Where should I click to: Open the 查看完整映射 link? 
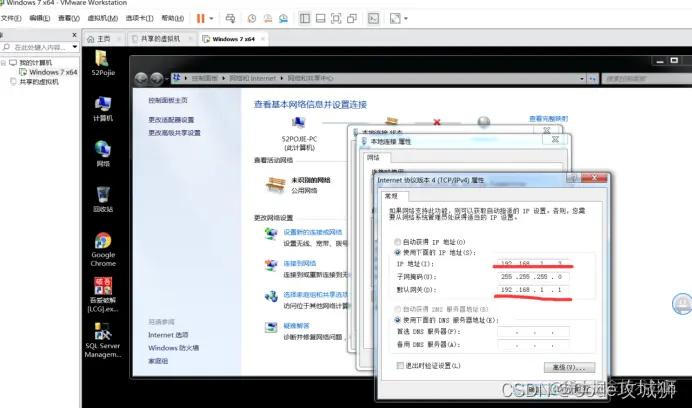pyautogui.click(x=549, y=119)
